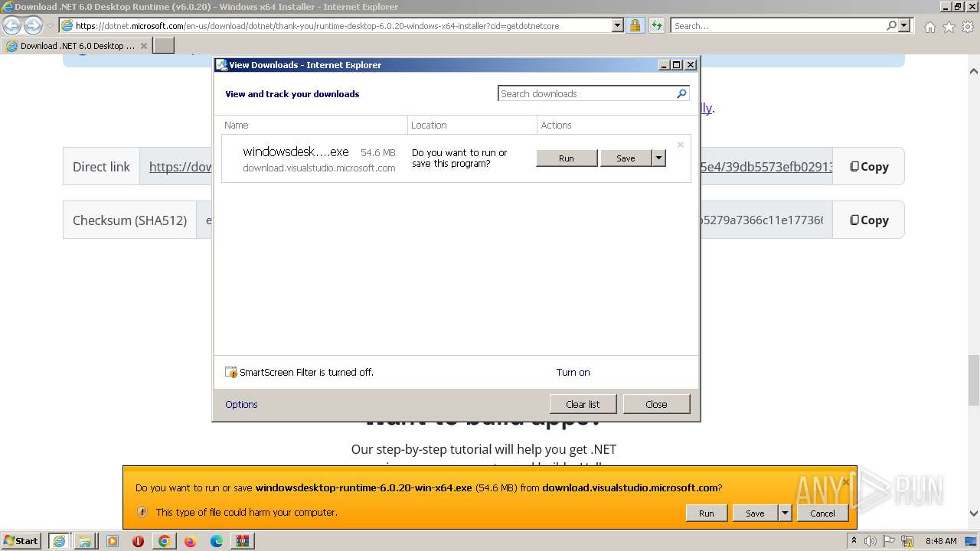Click the Show desktop button
The width and height of the screenshot is (980, 551).
(972, 541)
